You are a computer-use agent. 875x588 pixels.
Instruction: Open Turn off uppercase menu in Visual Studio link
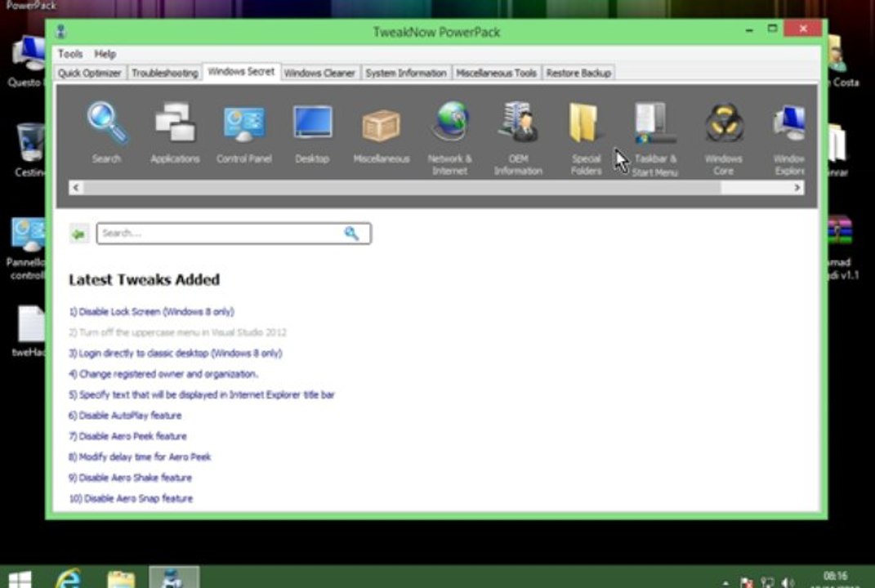[x=177, y=332]
